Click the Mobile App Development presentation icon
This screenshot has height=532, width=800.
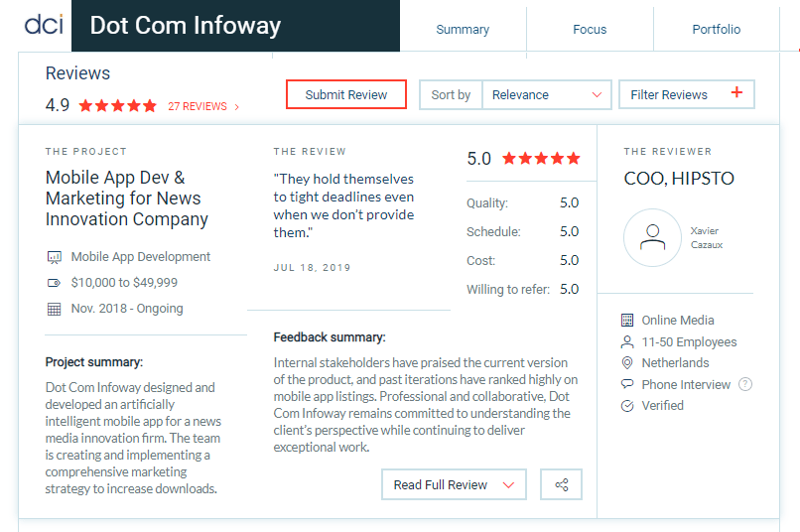(x=54, y=257)
